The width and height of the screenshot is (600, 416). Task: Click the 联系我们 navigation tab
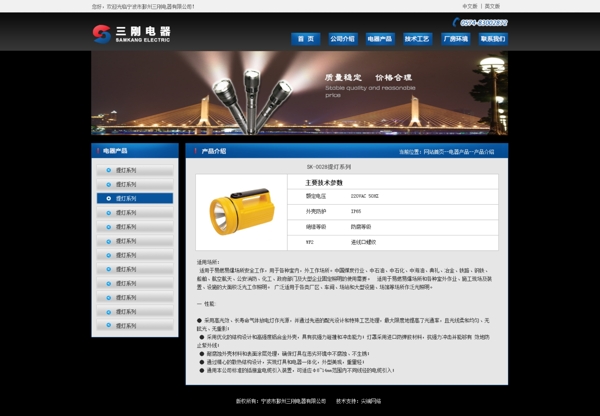pyautogui.click(x=493, y=39)
